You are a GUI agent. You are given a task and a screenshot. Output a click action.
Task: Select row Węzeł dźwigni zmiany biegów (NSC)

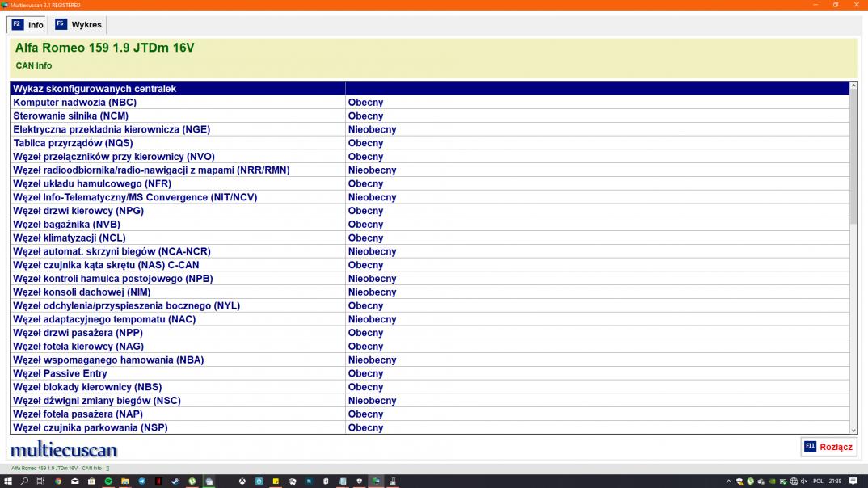coord(430,401)
